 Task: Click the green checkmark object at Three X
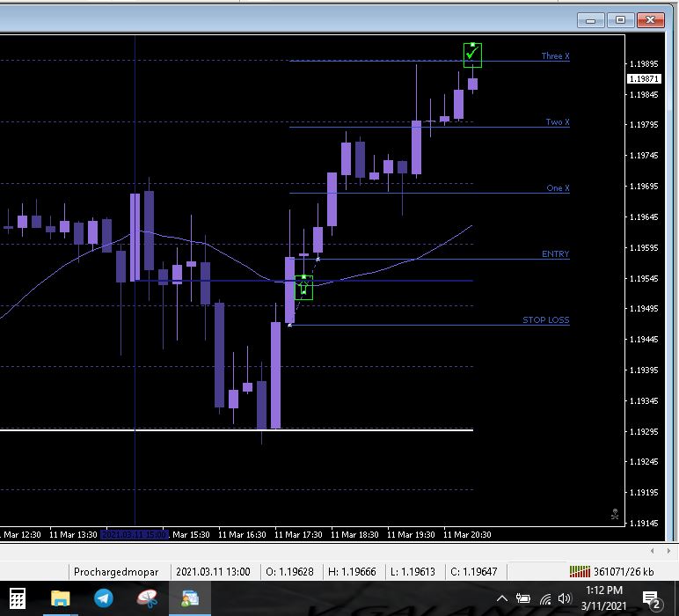472,55
